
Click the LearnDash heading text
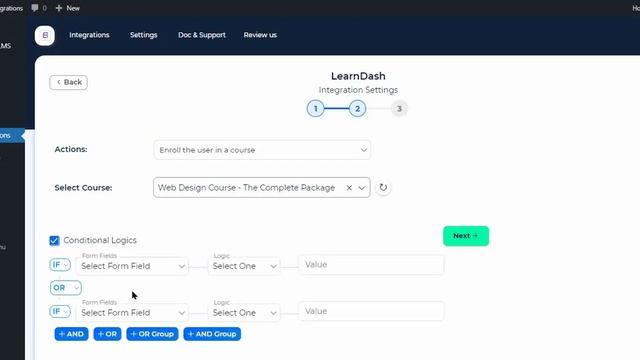(x=358, y=76)
